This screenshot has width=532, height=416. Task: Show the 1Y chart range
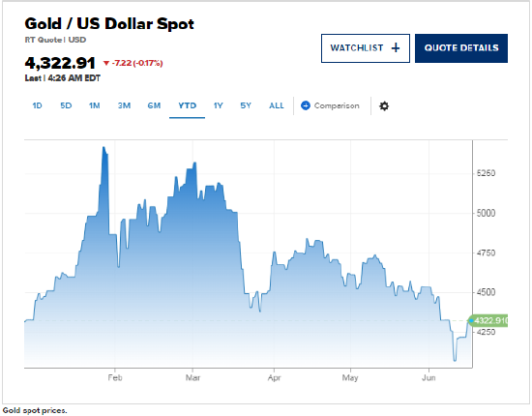(219, 105)
